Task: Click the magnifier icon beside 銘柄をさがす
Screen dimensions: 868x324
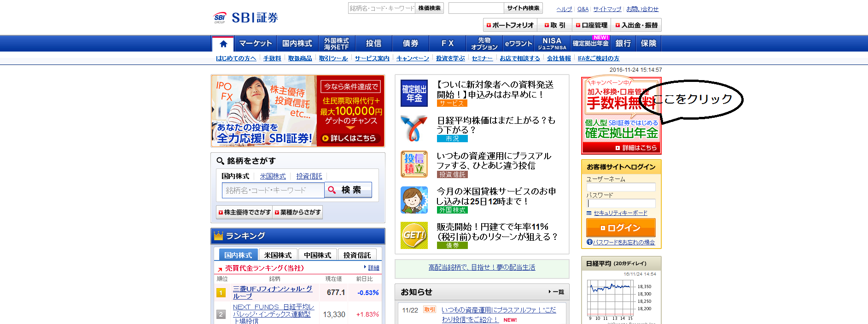Action: pos(220,161)
